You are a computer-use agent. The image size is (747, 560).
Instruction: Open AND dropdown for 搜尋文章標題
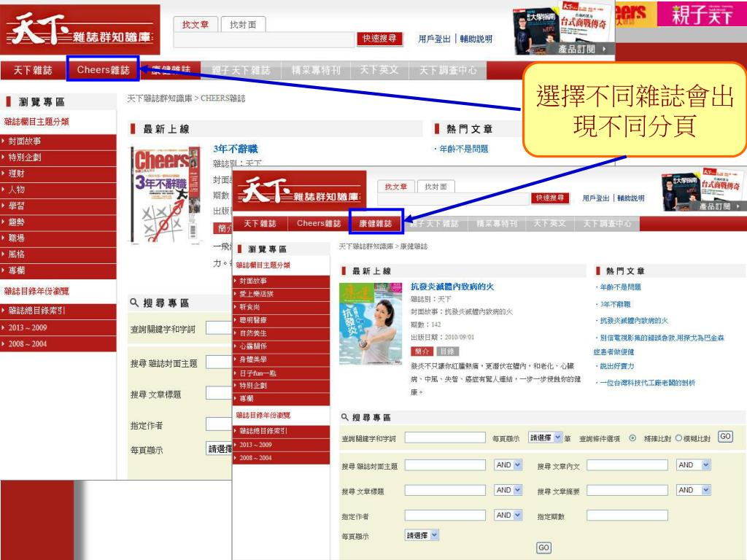pyautogui.click(x=508, y=490)
